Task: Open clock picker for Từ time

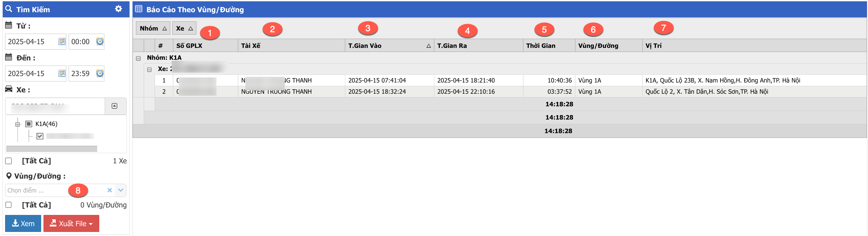Action: [100, 41]
